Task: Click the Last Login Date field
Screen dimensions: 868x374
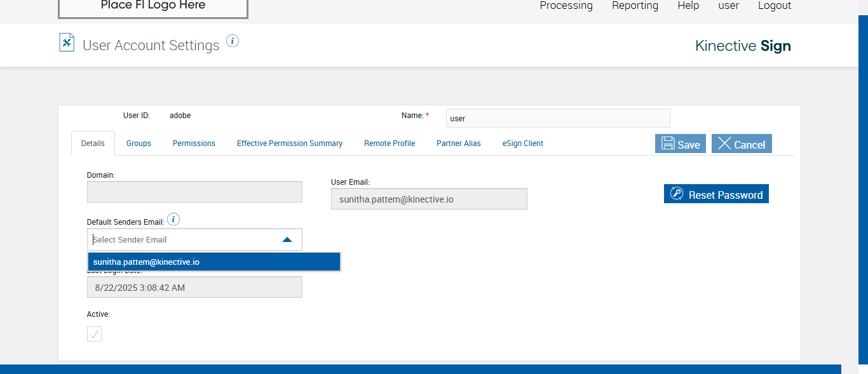Action: [194, 287]
